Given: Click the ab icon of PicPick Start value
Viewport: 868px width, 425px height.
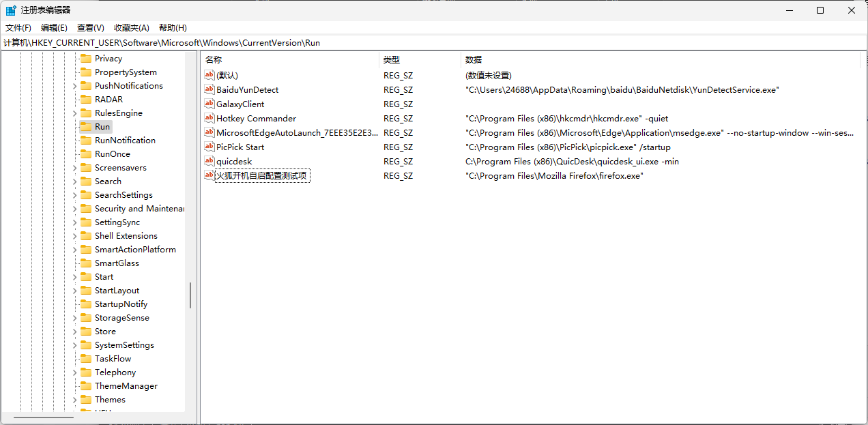Looking at the screenshot, I should coord(209,147).
